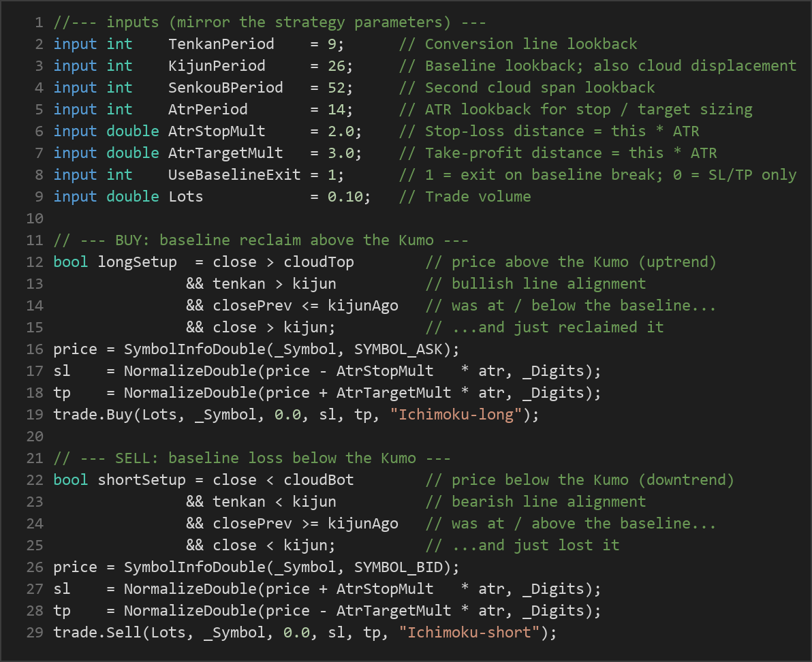
Task: Click line number 1 in the gutter
Action: pyautogui.click(x=39, y=22)
